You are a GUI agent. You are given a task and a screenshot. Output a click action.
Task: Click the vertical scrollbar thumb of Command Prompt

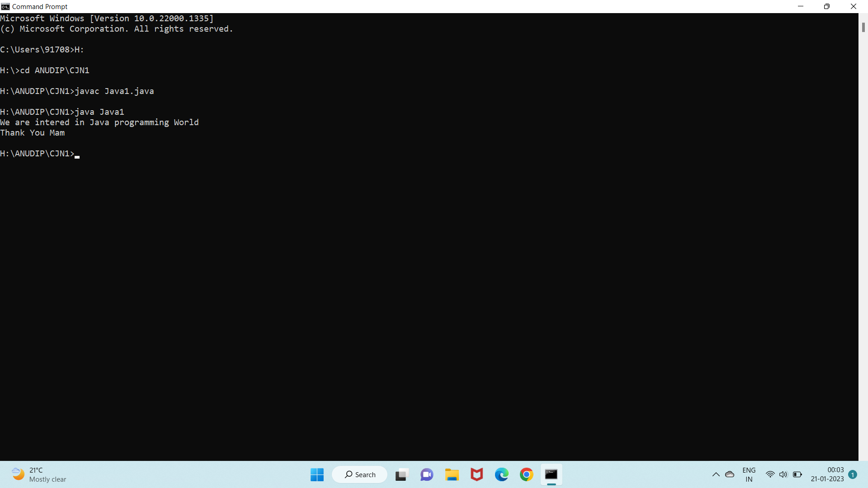coord(863,27)
